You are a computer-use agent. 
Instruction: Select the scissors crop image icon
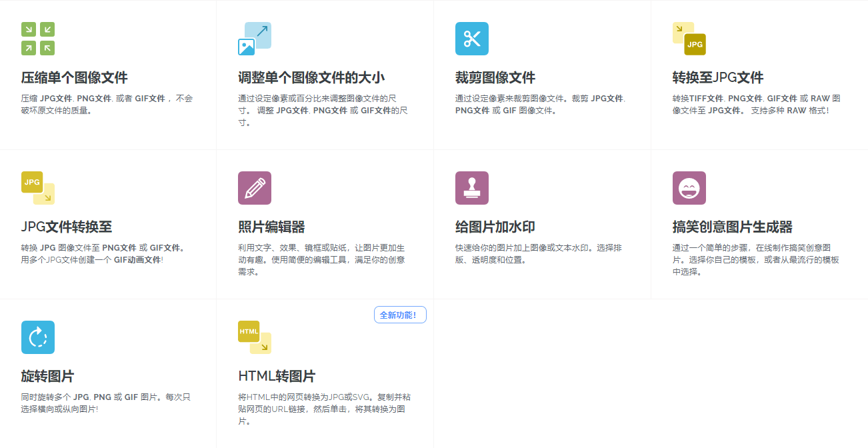coord(472,39)
